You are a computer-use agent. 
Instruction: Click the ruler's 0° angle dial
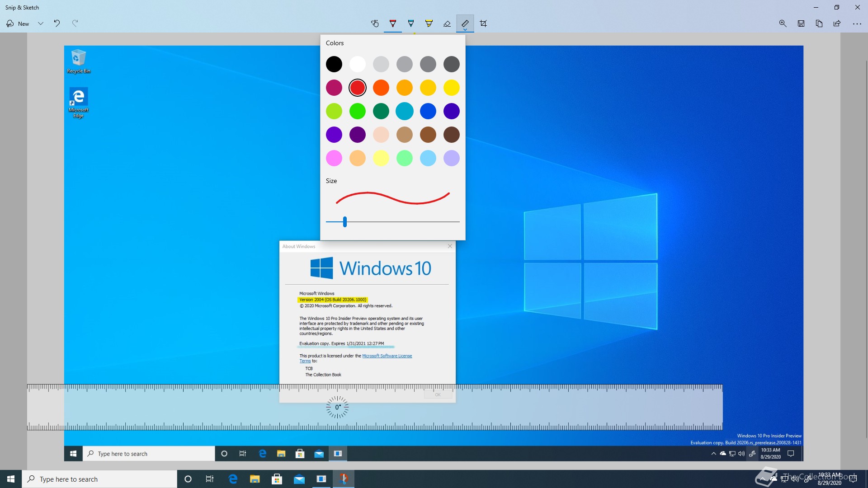tap(337, 407)
